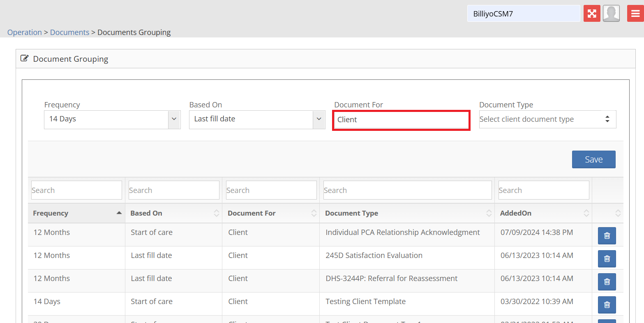Click the BilliyoCSM7 field at top
Image resolution: width=644 pixels, height=323 pixels.
pos(523,14)
